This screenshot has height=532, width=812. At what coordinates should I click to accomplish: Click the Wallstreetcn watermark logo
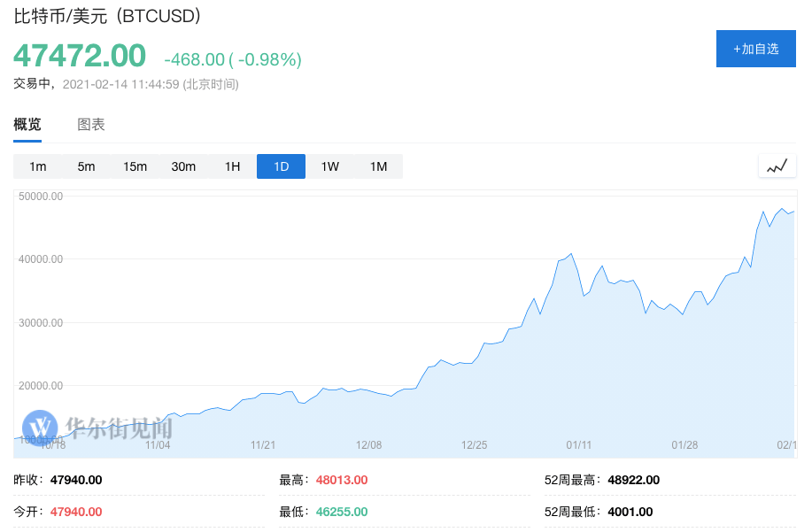click(97, 428)
